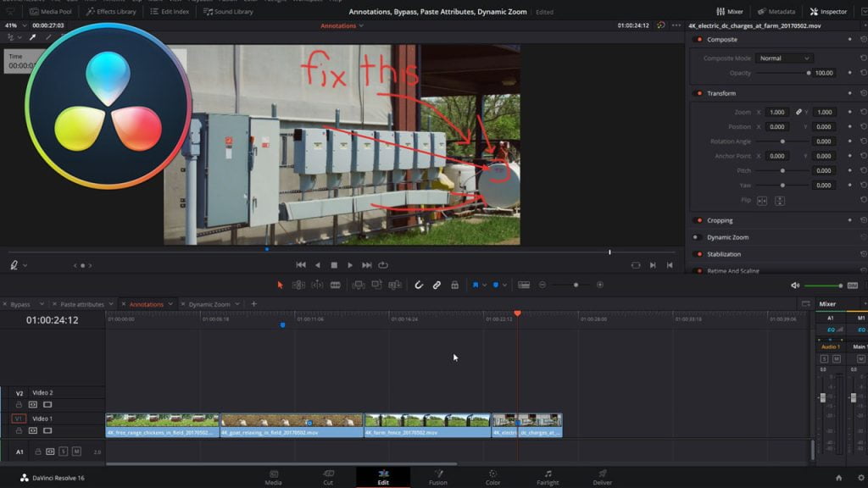Image resolution: width=868 pixels, height=488 pixels.
Task: Toggle position lock on the timeline
Action: click(x=455, y=285)
